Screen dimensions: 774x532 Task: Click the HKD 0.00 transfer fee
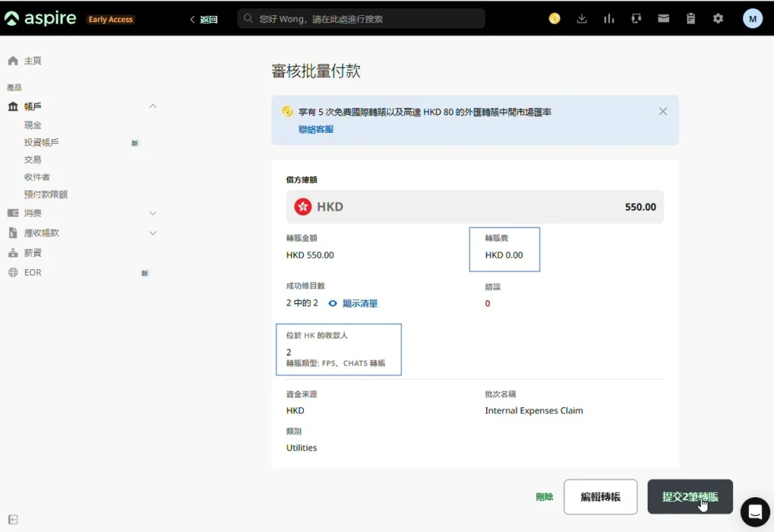pyautogui.click(x=504, y=255)
